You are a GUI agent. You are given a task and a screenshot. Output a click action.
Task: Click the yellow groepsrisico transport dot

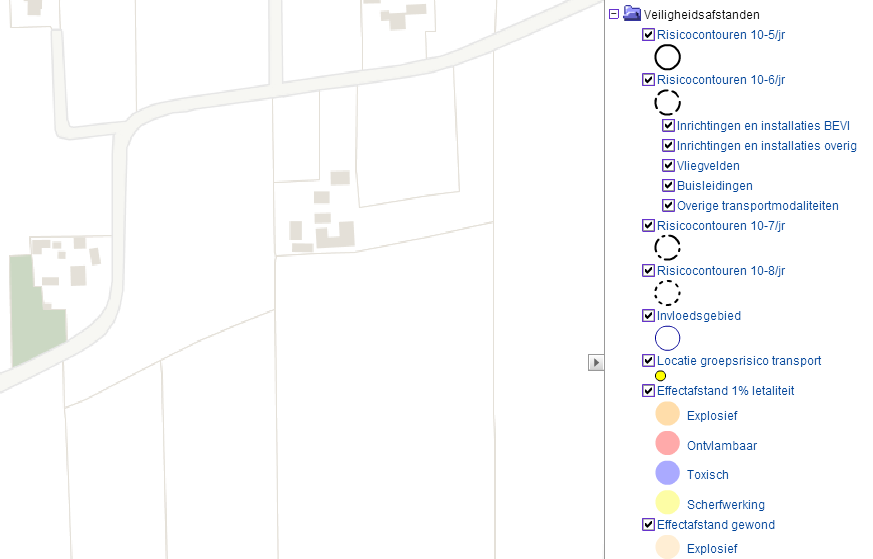(660, 376)
